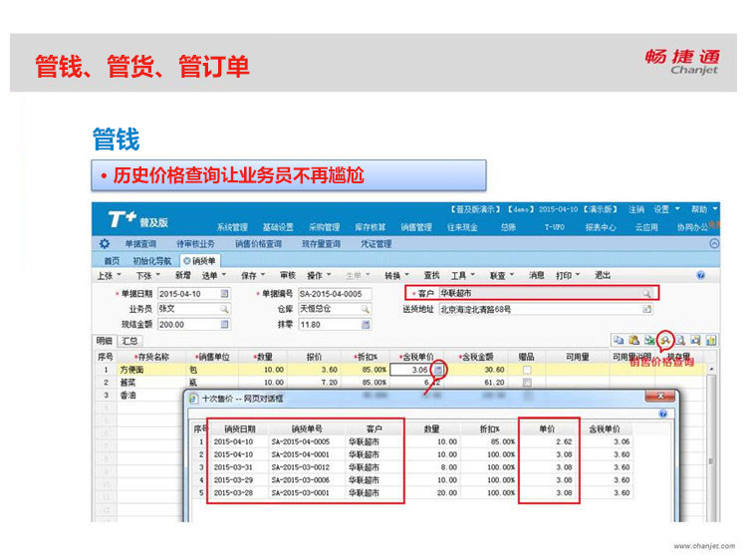Open the 报表中心 menu

pos(601,227)
